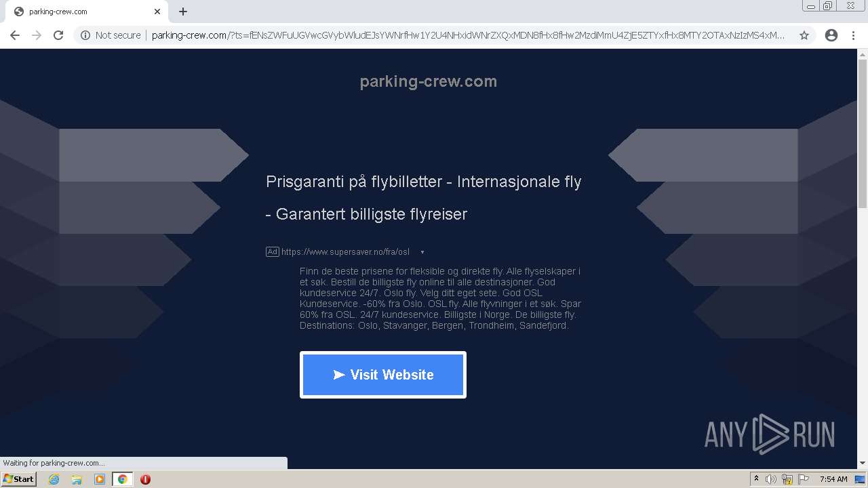The width and height of the screenshot is (868, 488).
Task: Select the parking-crew.com tab
Action: 87,12
